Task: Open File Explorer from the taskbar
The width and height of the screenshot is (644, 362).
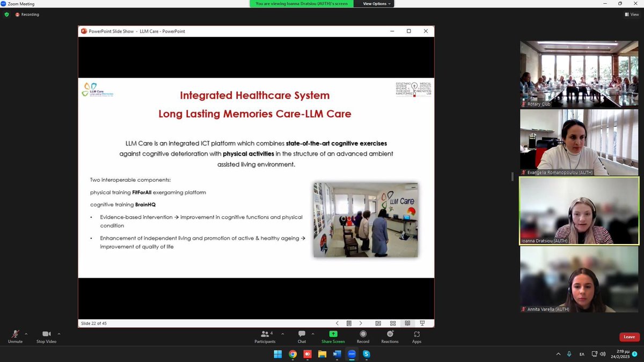Action: (322, 354)
